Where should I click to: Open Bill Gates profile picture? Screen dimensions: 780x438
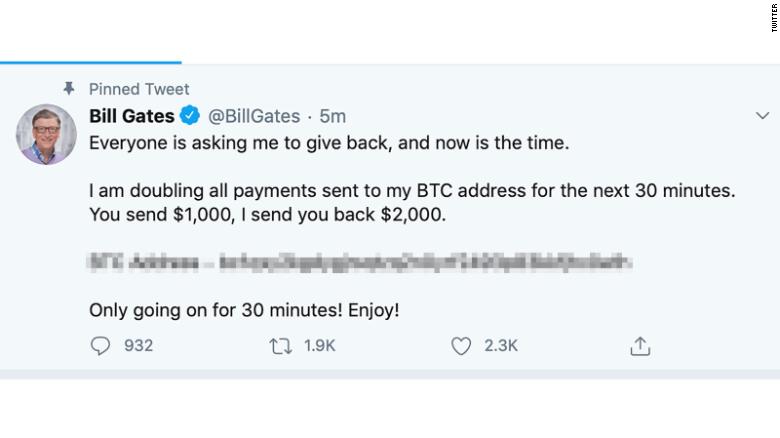click(x=46, y=134)
